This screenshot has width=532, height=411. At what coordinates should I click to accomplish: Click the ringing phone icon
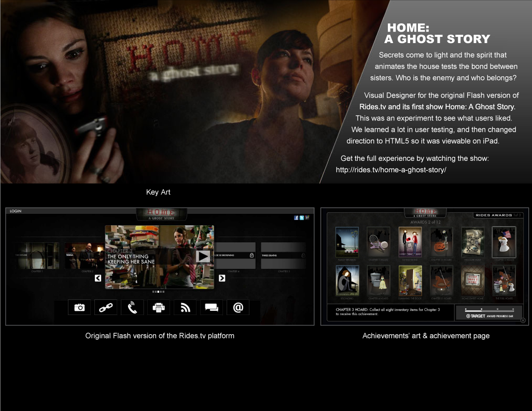pos(132,307)
